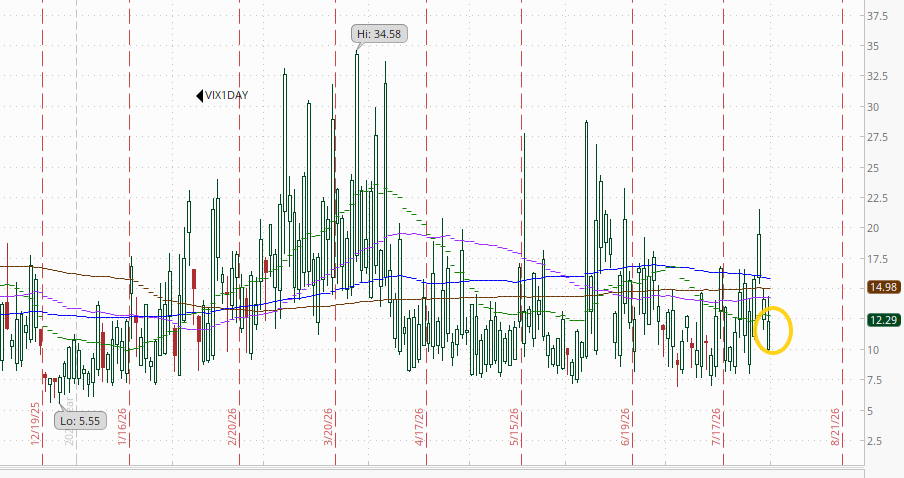Select the 1/16/26 expiration date marker
This screenshot has width=904, height=478.
tap(122, 427)
